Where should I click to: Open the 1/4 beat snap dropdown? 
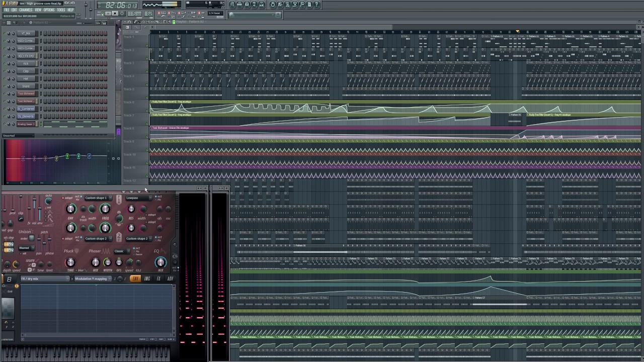(215, 13)
